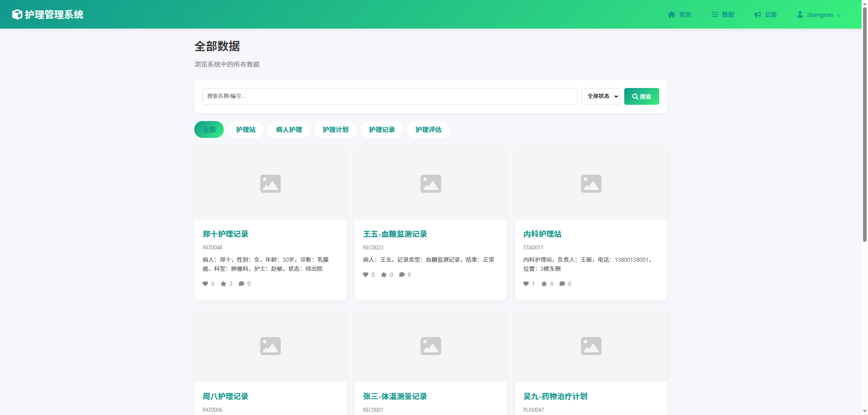This screenshot has height=415, width=868.
Task: Select the 护理站 filter tab
Action: (x=246, y=129)
